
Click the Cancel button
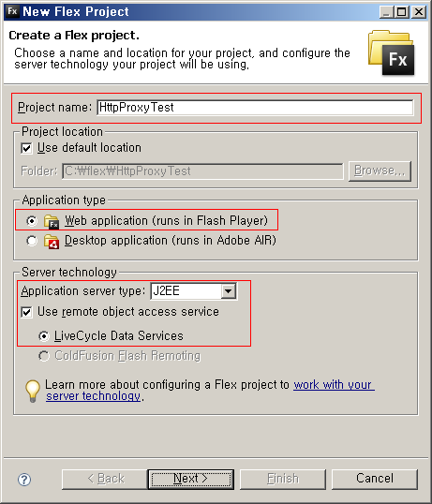[375, 480]
